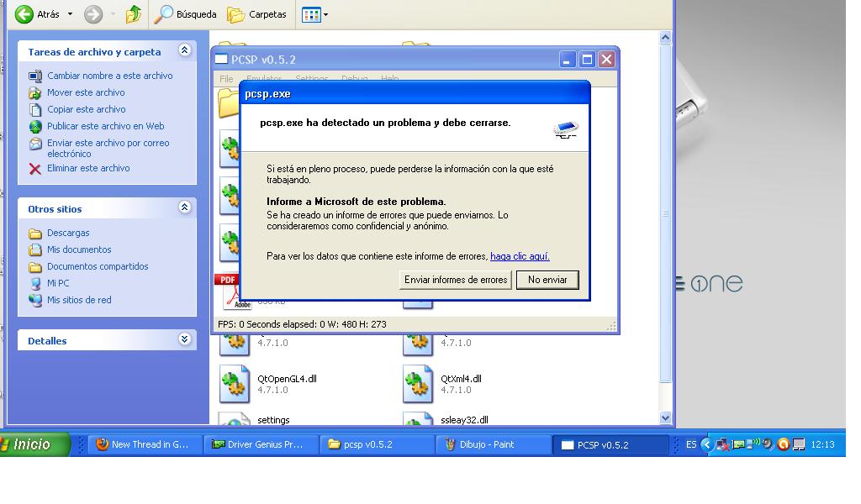Viewport: 861px width, 504px height.
Task: Click the Explorer vertical scrollbar thumb
Action: (665, 213)
